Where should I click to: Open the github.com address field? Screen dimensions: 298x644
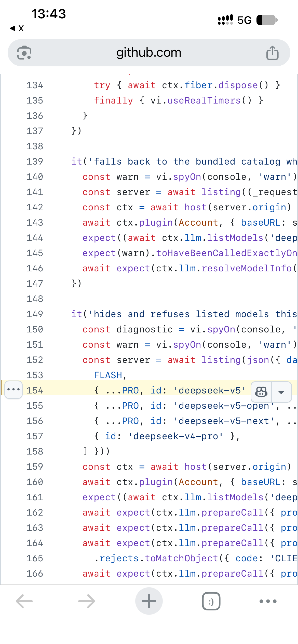(x=149, y=53)
